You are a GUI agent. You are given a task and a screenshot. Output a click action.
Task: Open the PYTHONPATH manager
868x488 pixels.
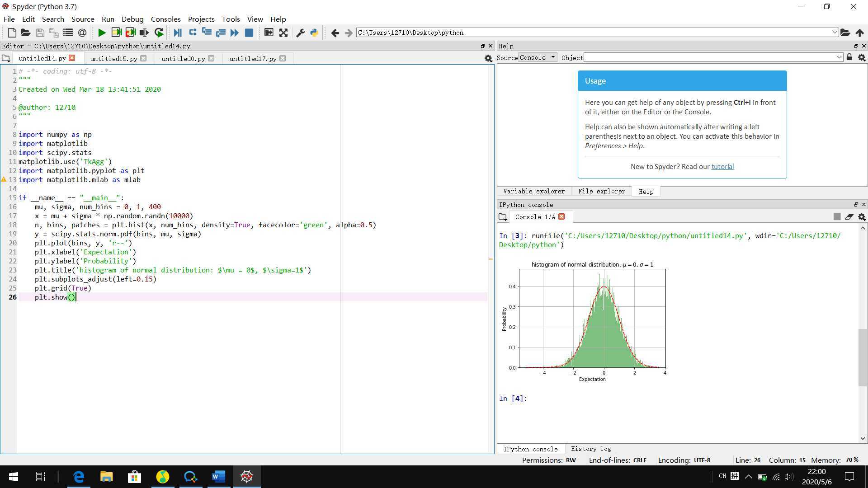point(314,33)
